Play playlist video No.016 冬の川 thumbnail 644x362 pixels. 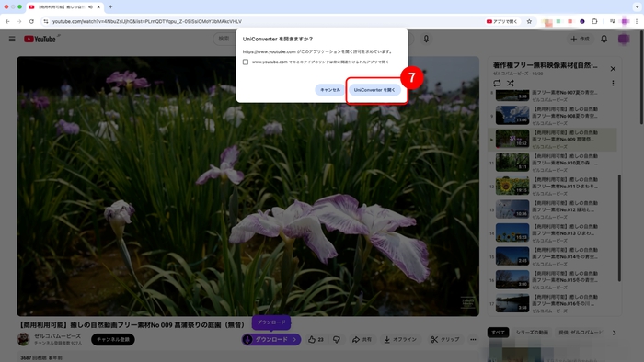512,303
